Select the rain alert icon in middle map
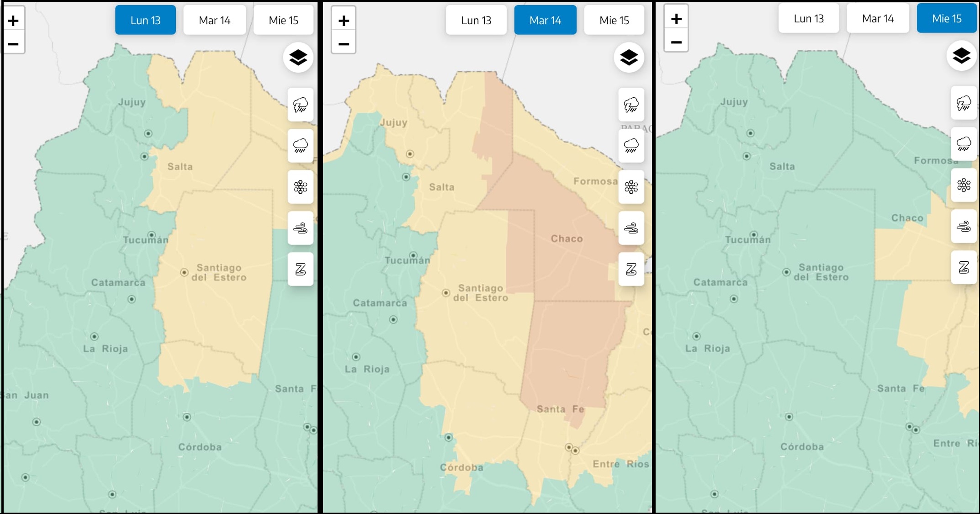This screenshot has width=980, height=514. (x=631, y=146)
